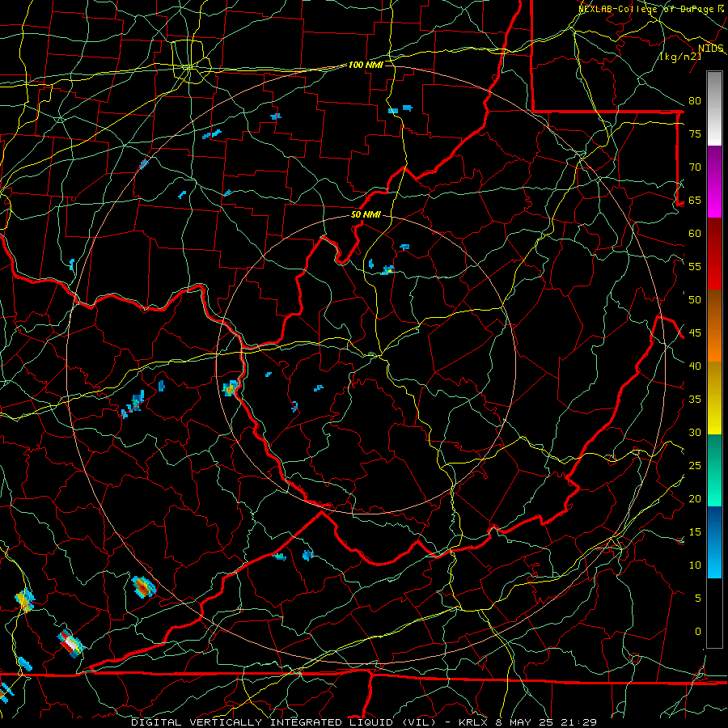Pick the purple segment of the color bar
The height and width of the screenshot is (728, 728).
click(714, 163)
